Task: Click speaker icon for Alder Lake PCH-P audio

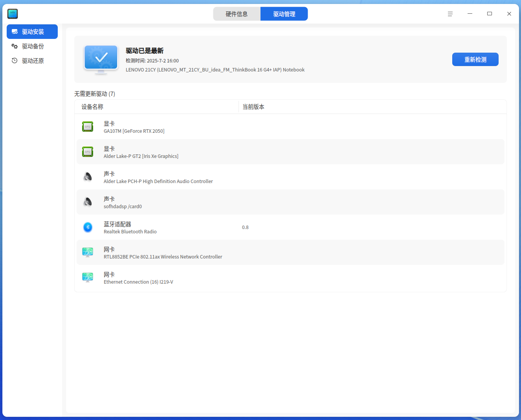Action: point(88,177)
